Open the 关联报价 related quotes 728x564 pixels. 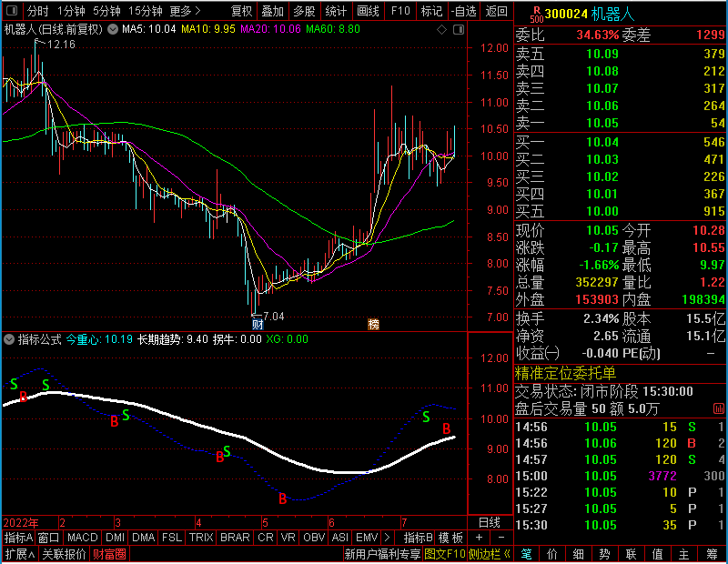64,554
